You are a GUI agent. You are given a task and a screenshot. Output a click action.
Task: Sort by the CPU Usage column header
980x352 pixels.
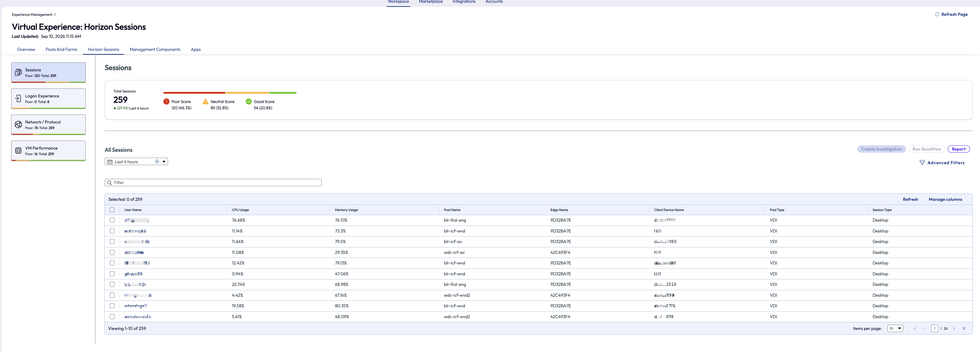click(x=240, y=210)
